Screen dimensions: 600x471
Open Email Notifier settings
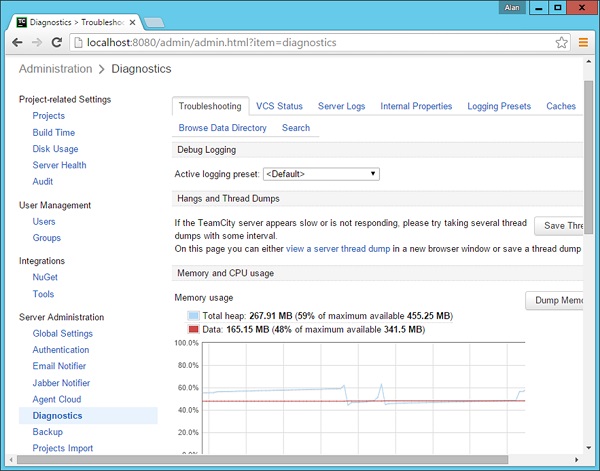click(x=59, y=366)
